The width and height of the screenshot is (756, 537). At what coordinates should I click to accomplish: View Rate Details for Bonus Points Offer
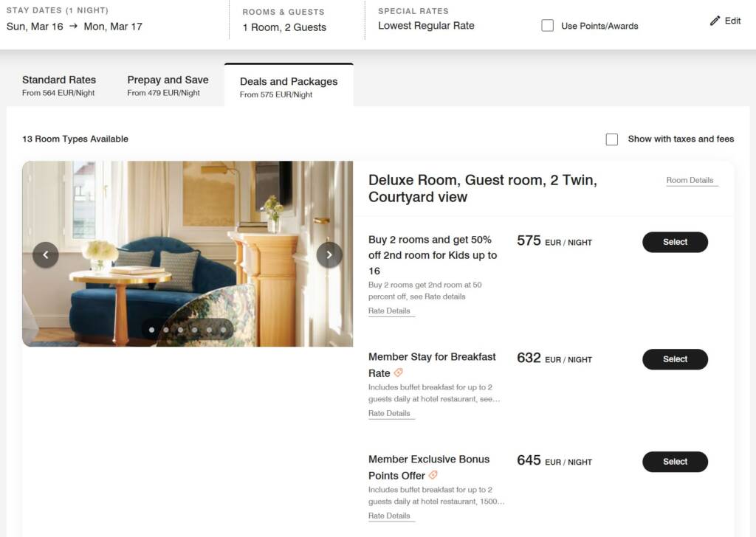[x=389, y=516]
